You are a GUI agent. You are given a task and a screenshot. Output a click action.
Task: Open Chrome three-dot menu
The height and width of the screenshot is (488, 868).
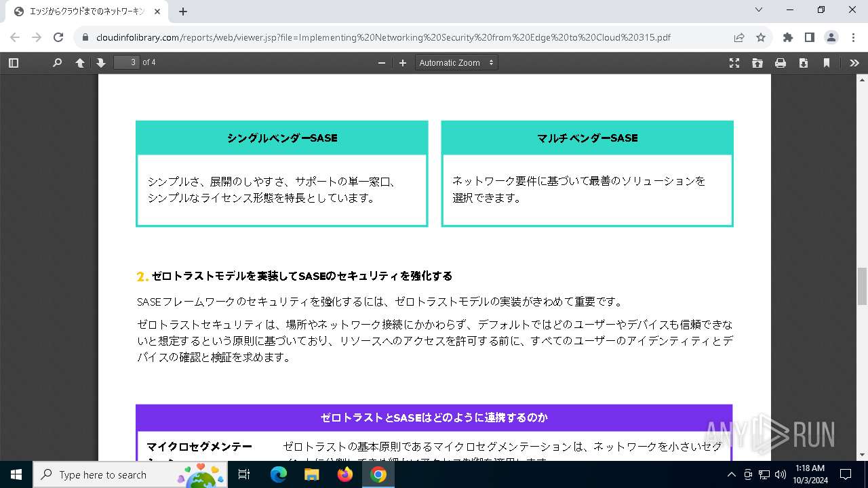point(853,37)
